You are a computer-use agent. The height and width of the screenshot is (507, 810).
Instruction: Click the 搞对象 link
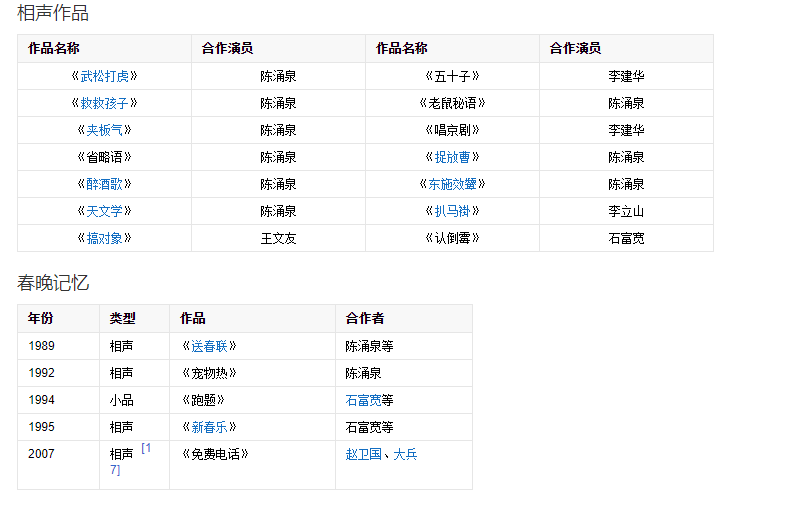(x=104, y=238)
